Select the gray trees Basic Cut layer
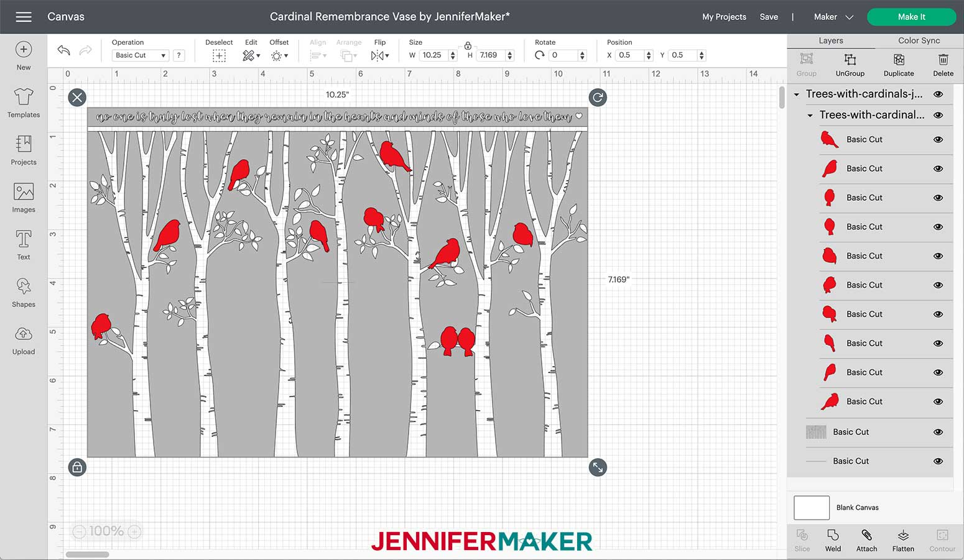Screen dimensions: 964x560 pos(879,432)
